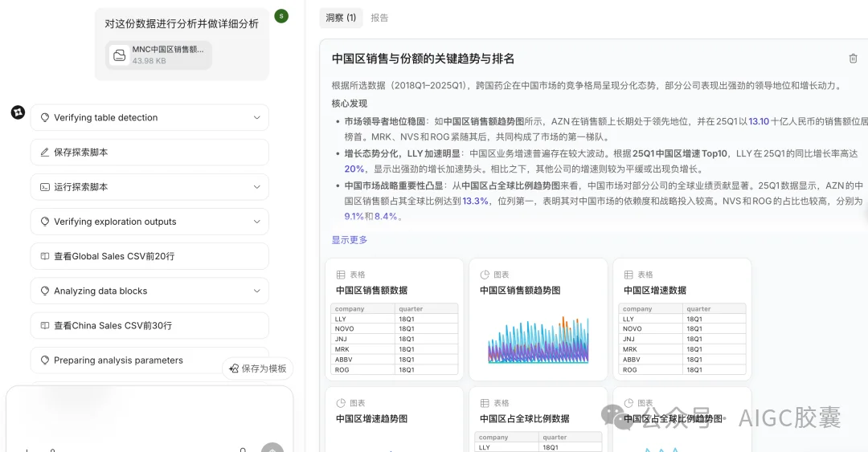Click the lightbulb icon beside Verifying table detection
The height and width of the screenshot is (452, 868).
tap(45, 117)
